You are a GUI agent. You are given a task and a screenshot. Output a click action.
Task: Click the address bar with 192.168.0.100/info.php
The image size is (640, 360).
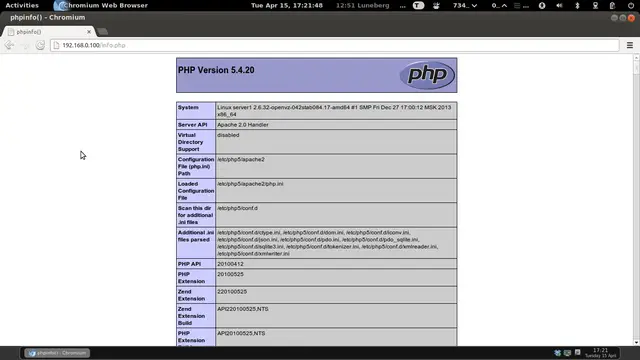(x=335, y=45)
